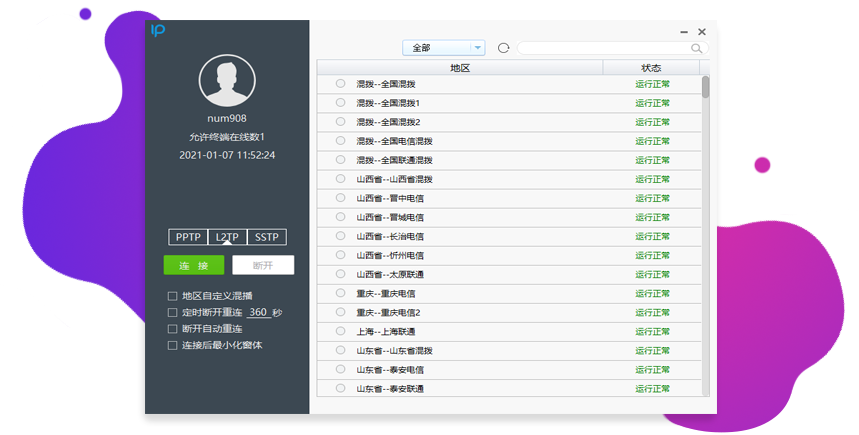Image resolution: width=859 pixels, height=435 pixels.
Task: Enable 断开自动重连 checkbox
Action: (x=173, y=329)
